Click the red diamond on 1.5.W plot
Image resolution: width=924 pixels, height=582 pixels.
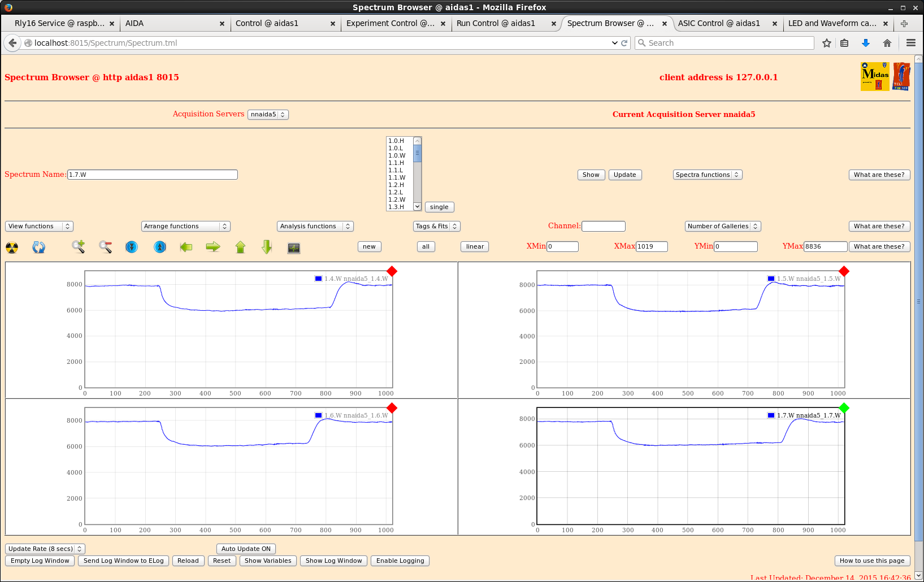coord(844,271)
